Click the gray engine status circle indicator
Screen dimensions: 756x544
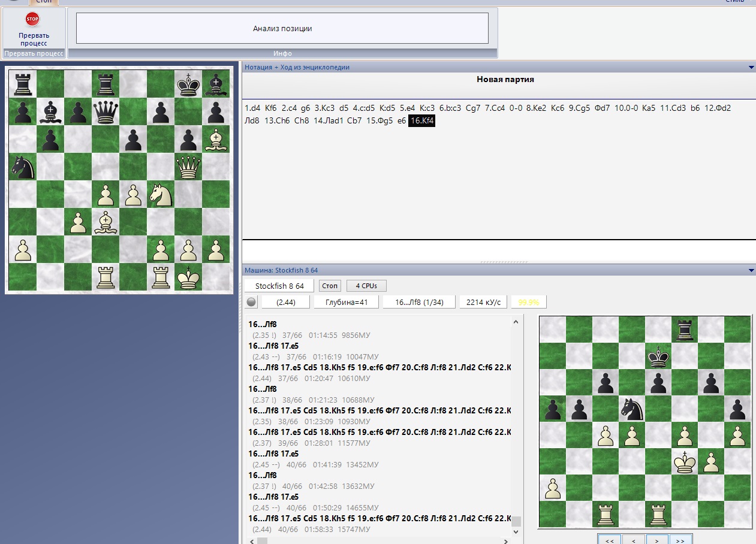(x=251, y=303)
